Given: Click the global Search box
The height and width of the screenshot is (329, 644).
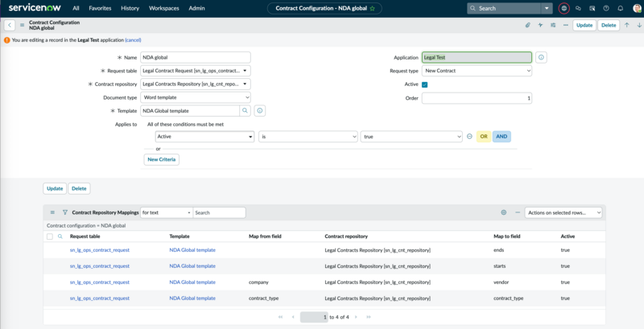Looking at the screenshot, I should (x=504, y=8).
